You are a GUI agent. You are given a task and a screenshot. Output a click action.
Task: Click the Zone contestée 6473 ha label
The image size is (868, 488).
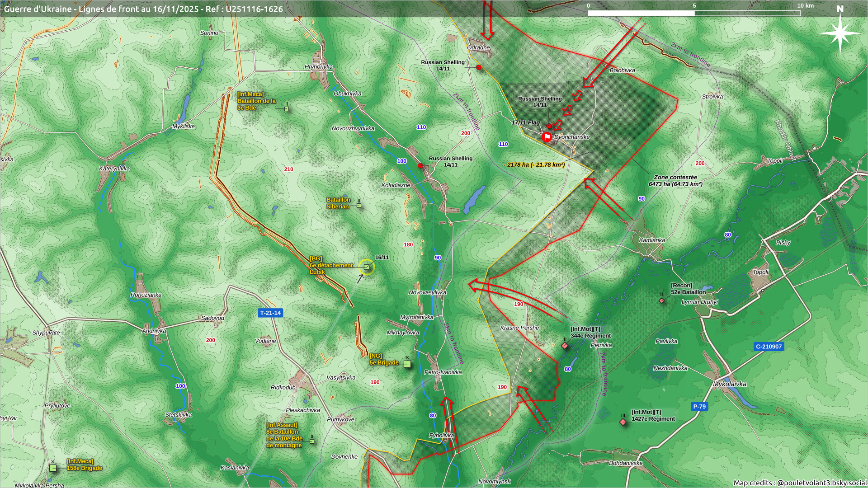pyautogui.click(x=675, y=181)
